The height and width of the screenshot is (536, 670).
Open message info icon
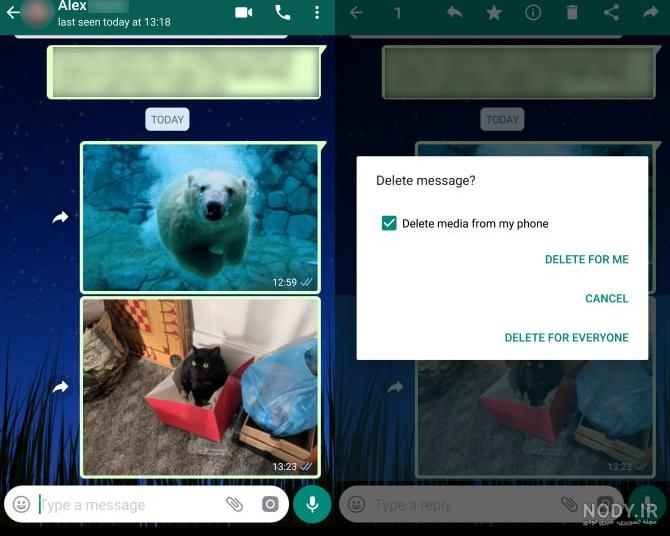533,13
